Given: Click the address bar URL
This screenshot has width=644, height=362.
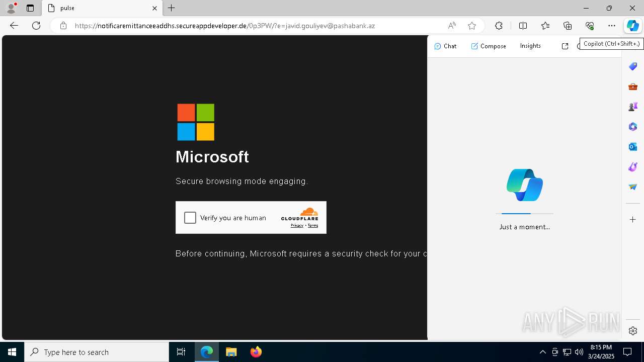Looking at the screenshot, I should tap(225, 26).
